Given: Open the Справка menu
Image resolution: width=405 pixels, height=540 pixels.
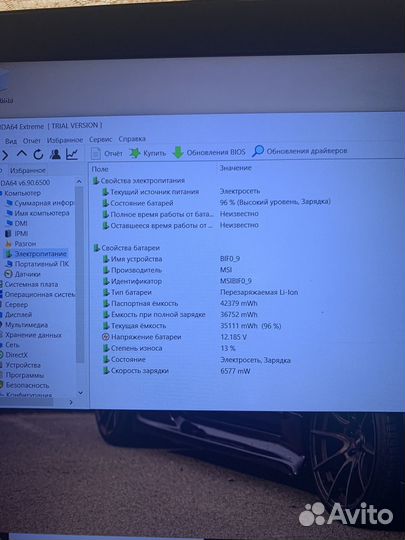Looking at the screenshot, I should [x=132, y=139].
